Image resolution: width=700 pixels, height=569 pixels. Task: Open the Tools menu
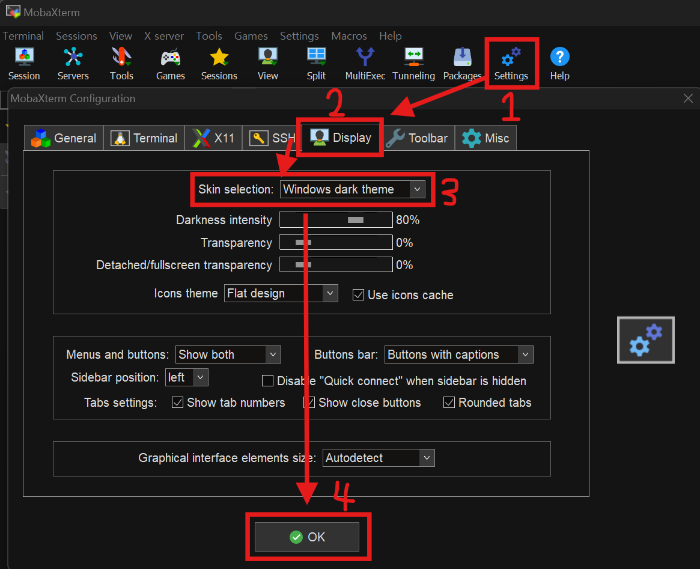click(x=209, y=36)
